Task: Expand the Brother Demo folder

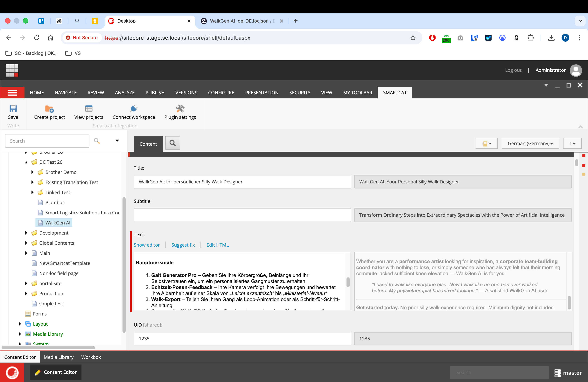Action: pyautogui.click(x=32, y=172)
